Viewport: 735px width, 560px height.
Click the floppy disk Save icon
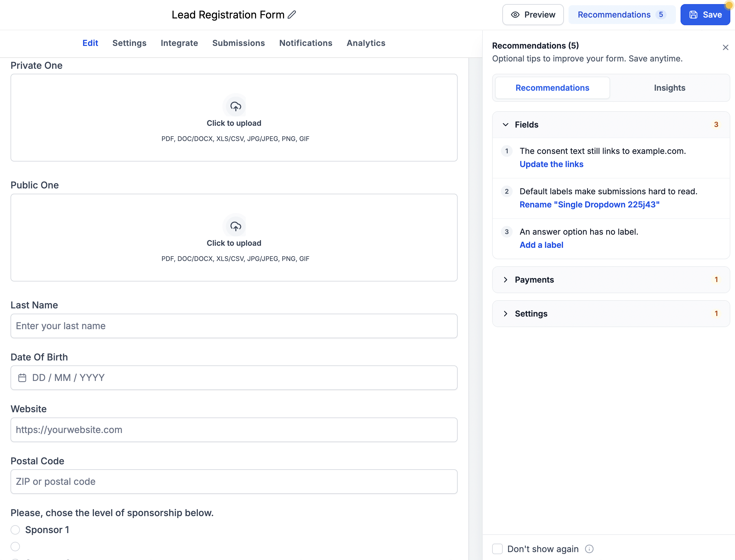click(693, 15)
